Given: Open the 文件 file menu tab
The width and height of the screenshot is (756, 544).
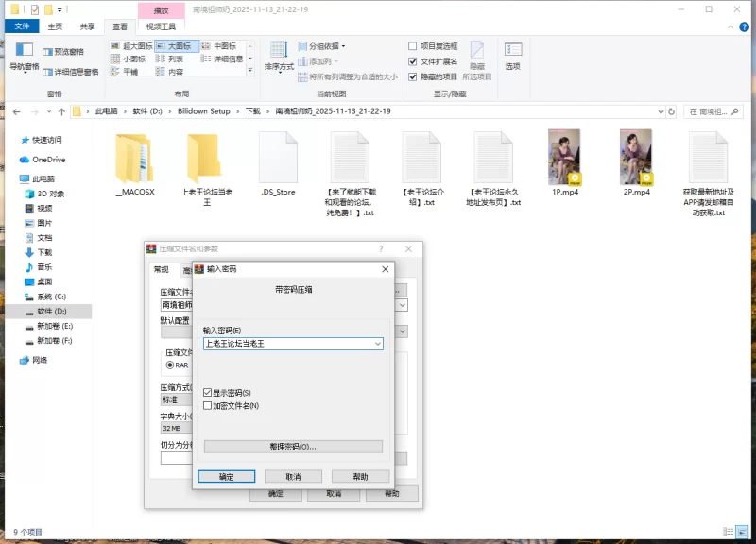Looking at the screenshot, I should (22, 26).
